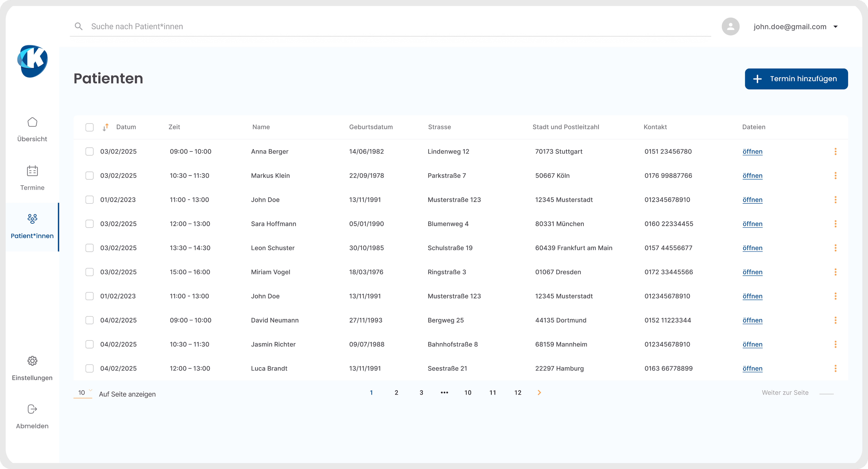The height and width of the screenshot is (469, 868).
Task: Go to next page with arrow
Action: 539,392
